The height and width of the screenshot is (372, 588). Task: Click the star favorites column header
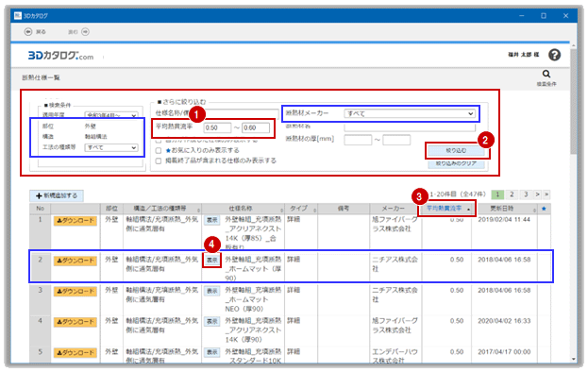[x=544, y=209]
